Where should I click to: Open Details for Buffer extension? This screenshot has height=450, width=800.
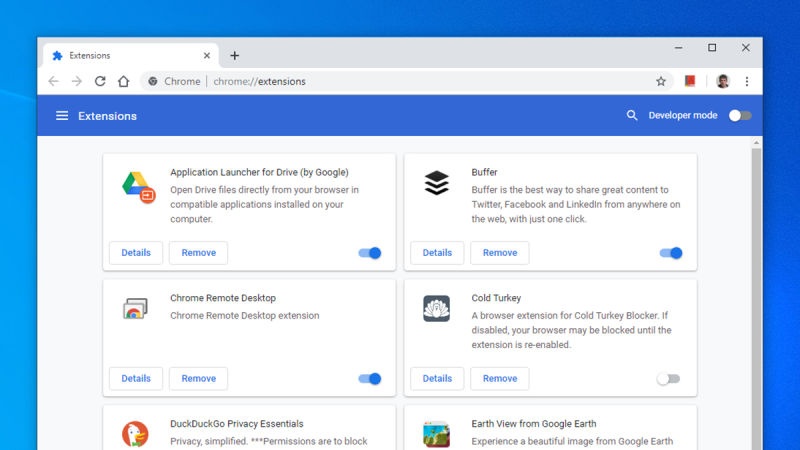[437, 253]
